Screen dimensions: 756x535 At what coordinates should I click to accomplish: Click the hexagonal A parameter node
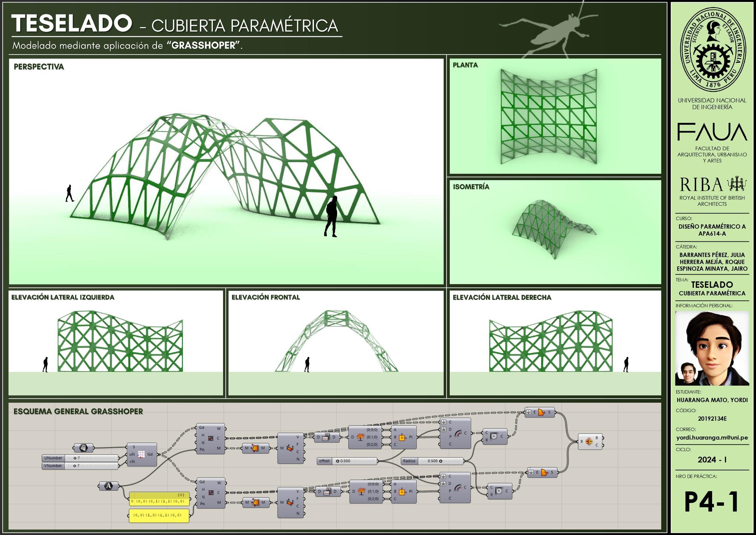pyautogui.click(x=109, y=486)
